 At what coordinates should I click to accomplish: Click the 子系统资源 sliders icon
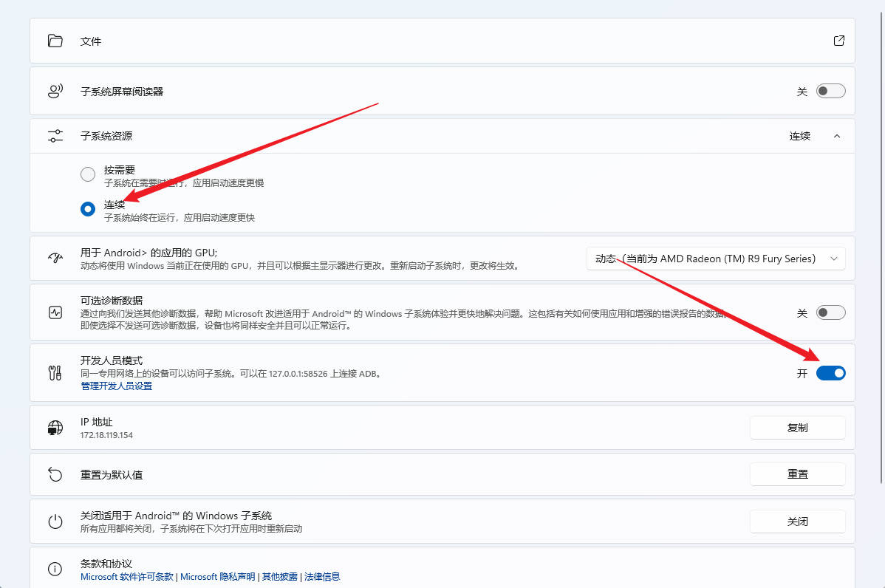point(55,135)
